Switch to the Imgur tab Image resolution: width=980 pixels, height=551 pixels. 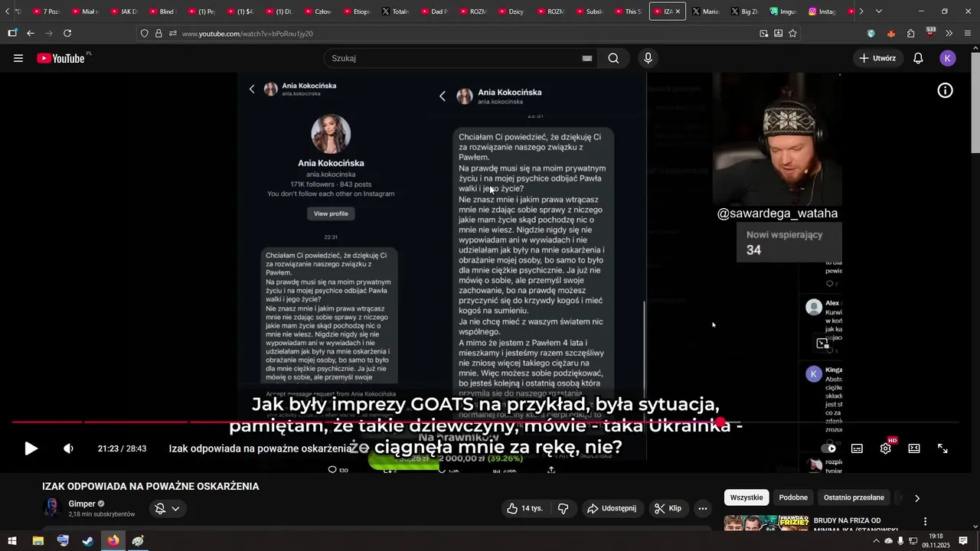point(782,11)
